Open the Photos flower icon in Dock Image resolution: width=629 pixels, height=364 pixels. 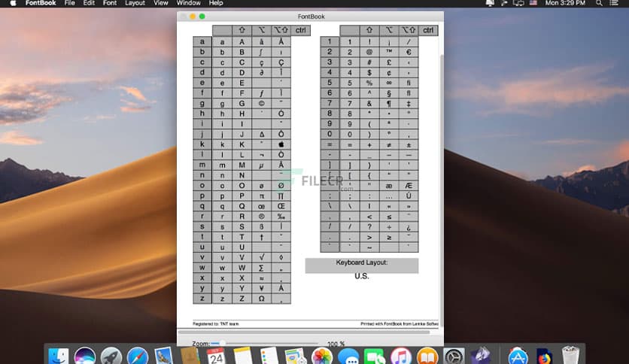(322, 356)
